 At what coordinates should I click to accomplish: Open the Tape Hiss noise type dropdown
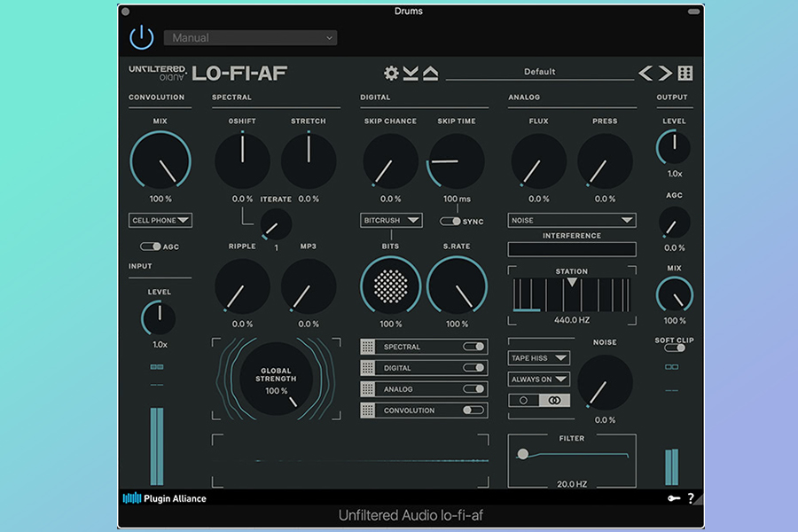click(x=539, y=358)
